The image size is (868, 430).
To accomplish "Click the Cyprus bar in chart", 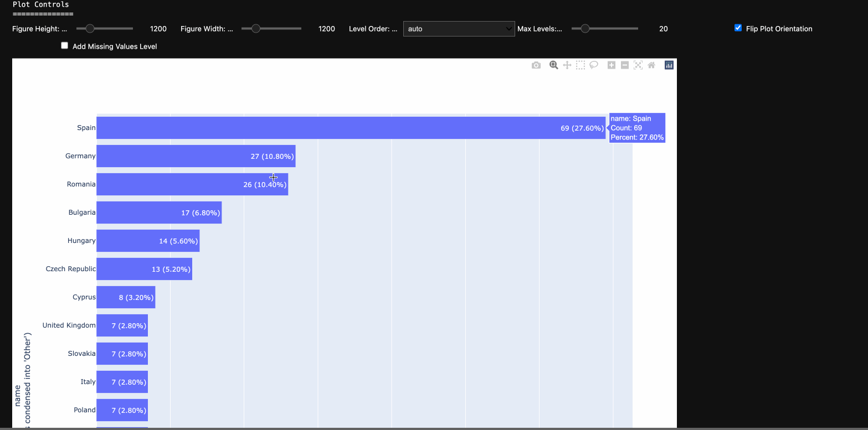I will coord(126,297).
